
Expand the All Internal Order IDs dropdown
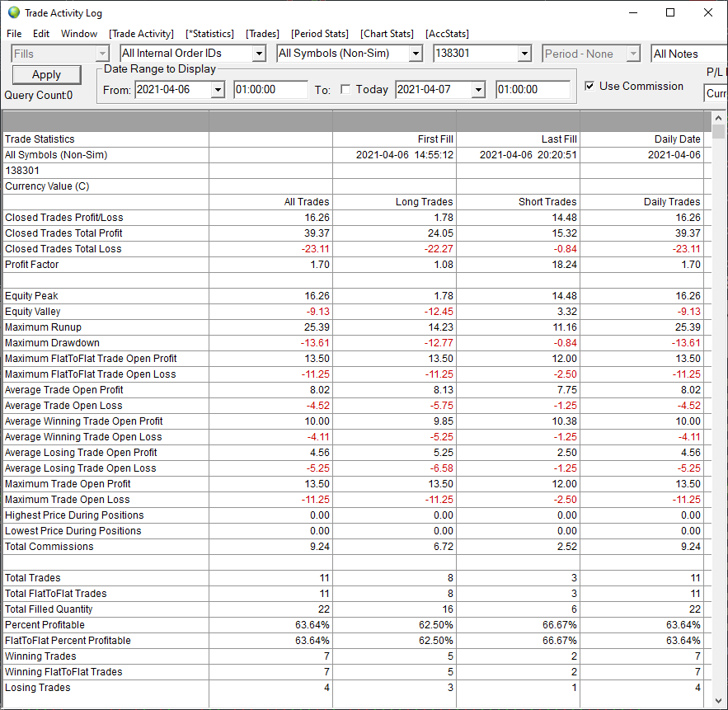259,54
